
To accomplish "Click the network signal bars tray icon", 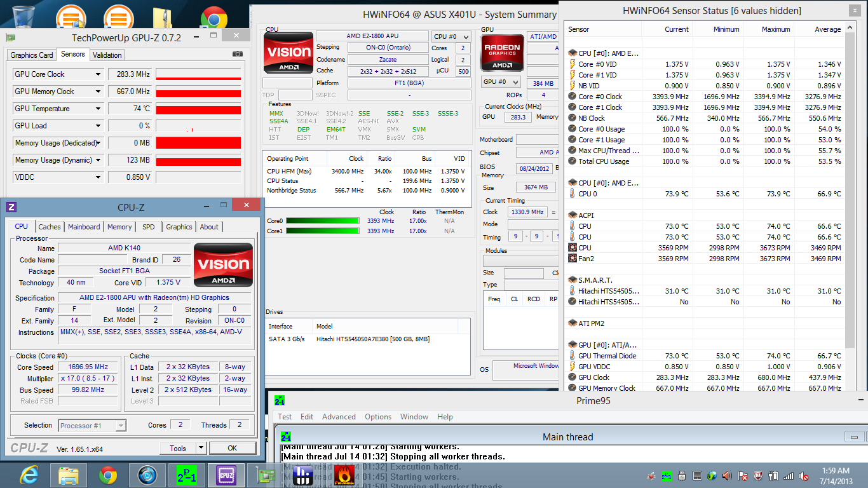I will [789, 475].
